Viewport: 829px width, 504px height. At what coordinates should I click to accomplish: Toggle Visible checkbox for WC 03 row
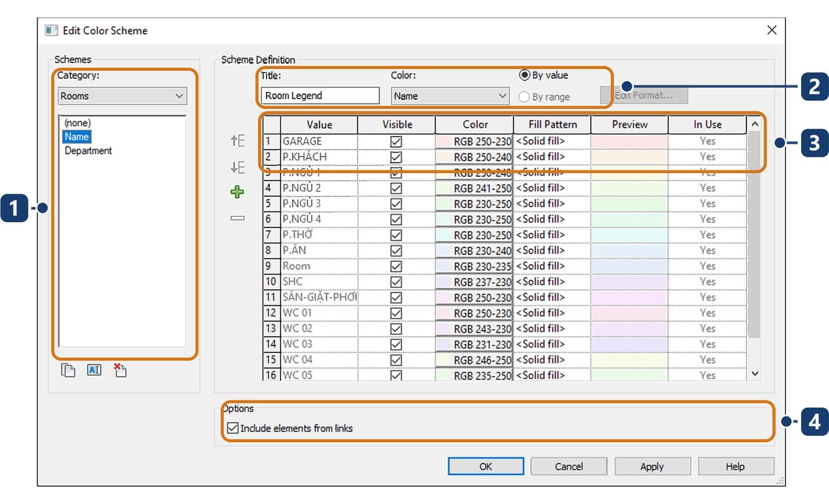click(397, 344)
